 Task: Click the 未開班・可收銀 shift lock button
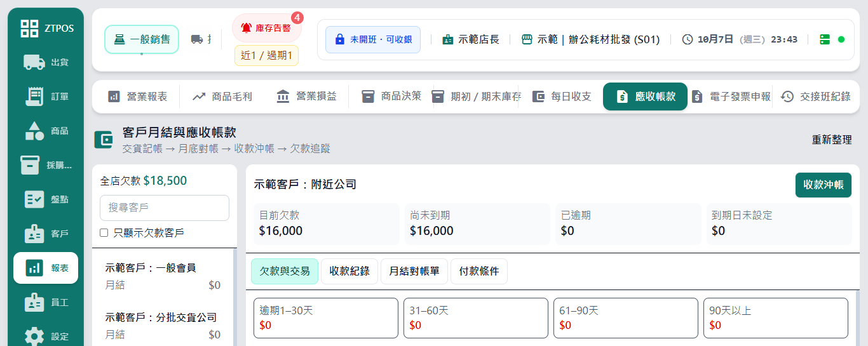(x=373, y=39)
